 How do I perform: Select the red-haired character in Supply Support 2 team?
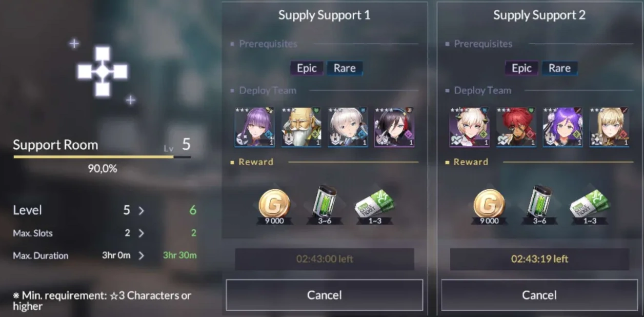(516, 127)
